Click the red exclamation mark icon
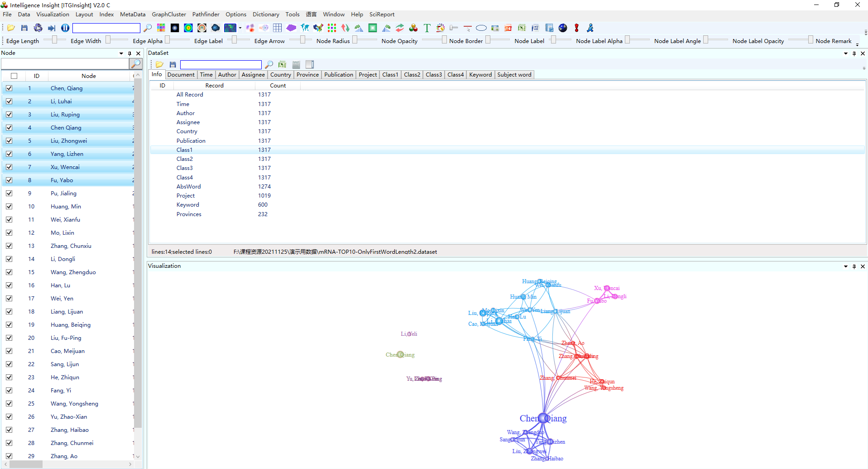Screen dimensions: 868x469 pyautogui.click(x=576, y=28)
